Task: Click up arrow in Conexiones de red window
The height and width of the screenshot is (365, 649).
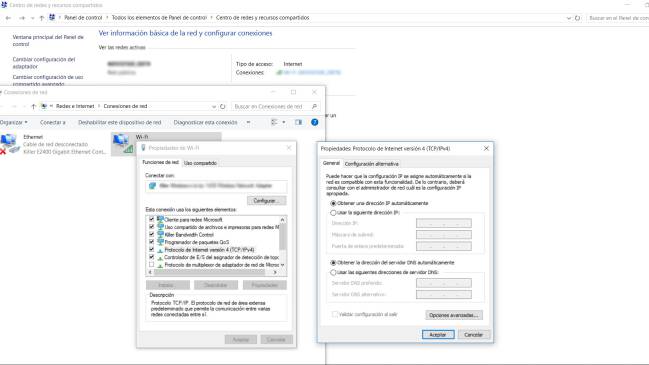Action: 34,106
